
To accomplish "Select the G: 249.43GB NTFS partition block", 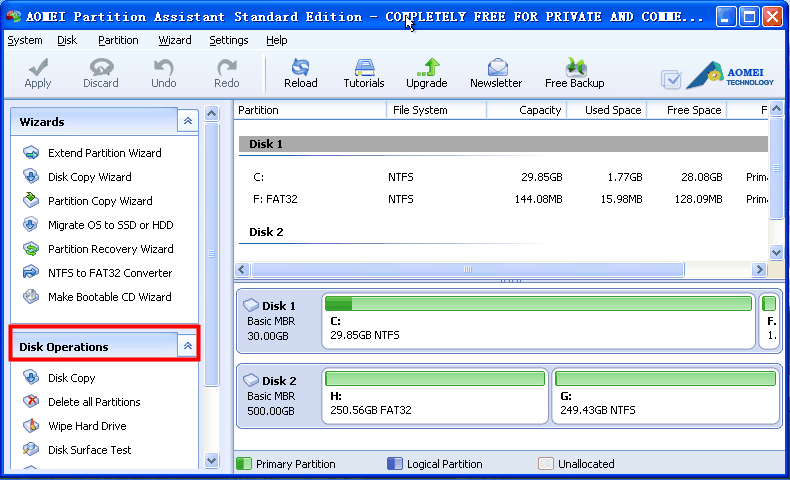I will (x=665, y=396).
